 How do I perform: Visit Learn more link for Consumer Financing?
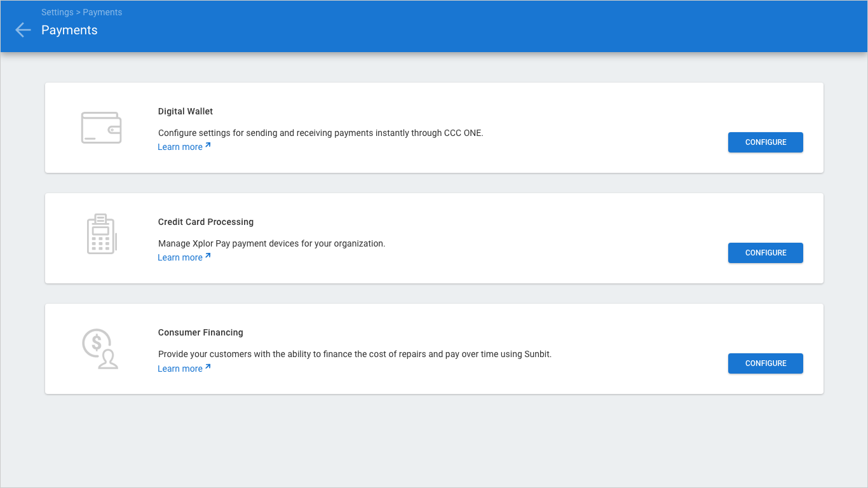[x=180, y=369]
